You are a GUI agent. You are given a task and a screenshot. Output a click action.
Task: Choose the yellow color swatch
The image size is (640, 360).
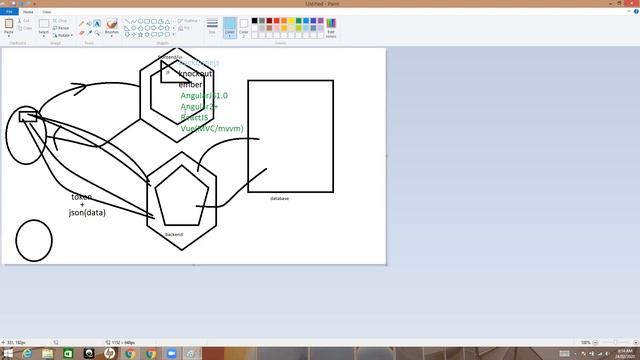coord(291,20)
